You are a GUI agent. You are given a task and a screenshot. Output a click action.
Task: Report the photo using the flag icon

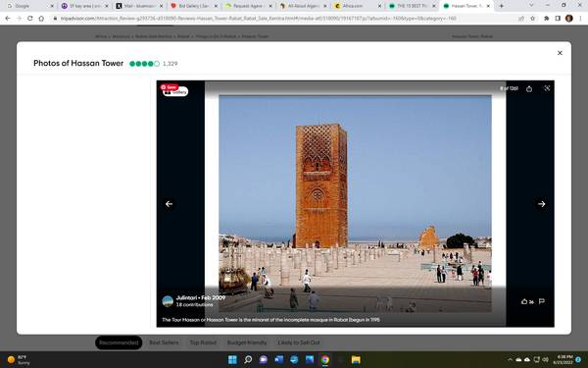click(x=542, y=301)
